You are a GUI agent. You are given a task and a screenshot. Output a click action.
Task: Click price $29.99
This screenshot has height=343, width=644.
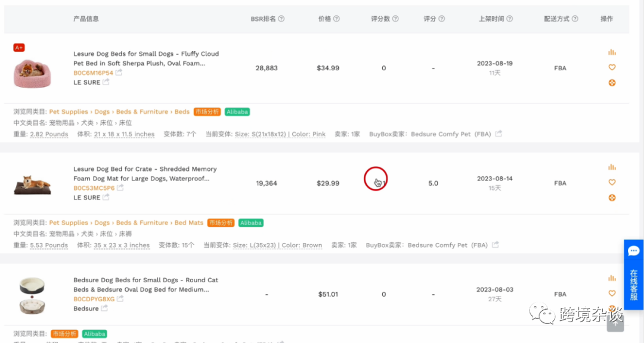(x=328, y=183)
